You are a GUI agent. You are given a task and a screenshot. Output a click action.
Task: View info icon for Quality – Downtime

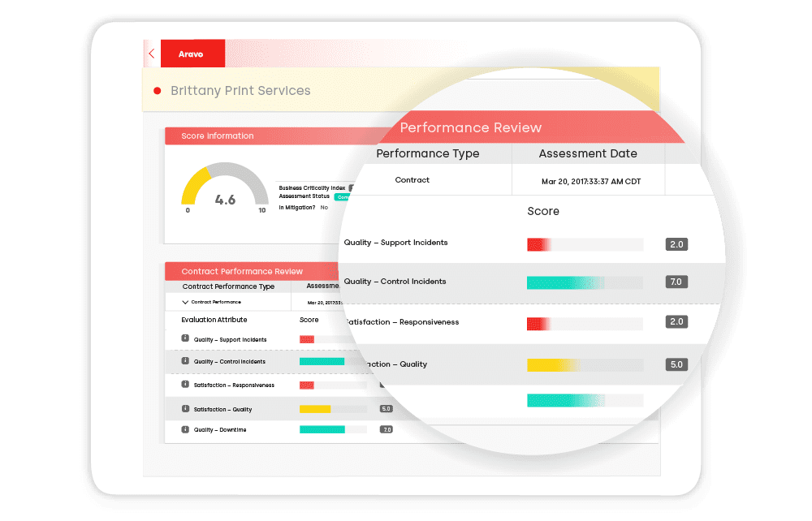tap(185, 430)
